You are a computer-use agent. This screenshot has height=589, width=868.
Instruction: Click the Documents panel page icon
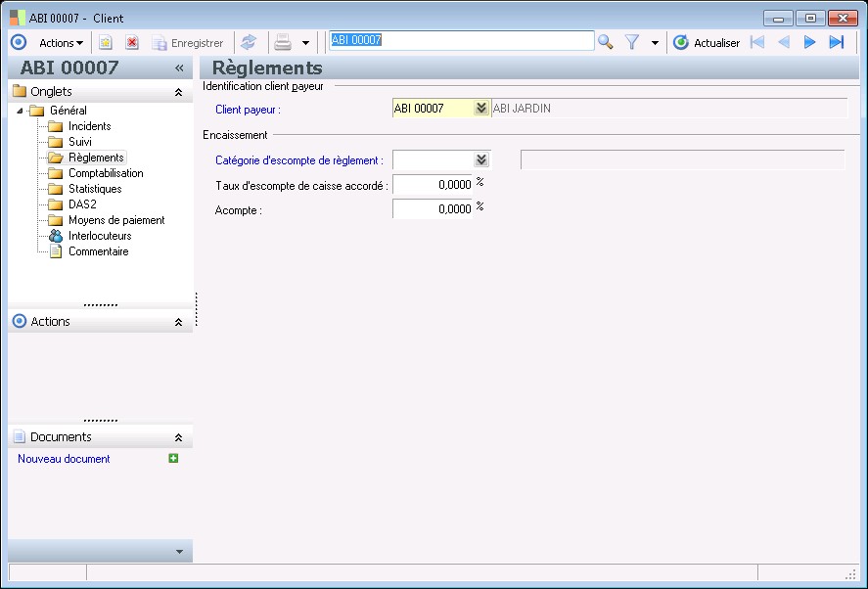(19, 436)
